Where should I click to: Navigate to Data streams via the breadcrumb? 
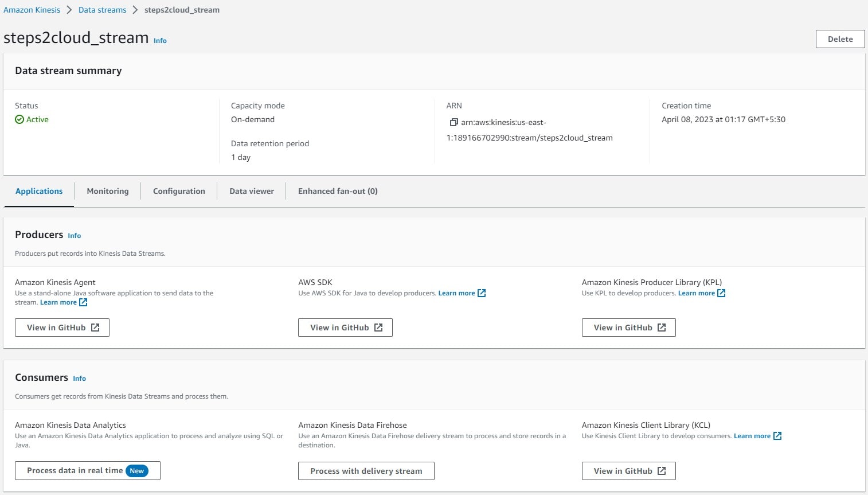(102, 10)
